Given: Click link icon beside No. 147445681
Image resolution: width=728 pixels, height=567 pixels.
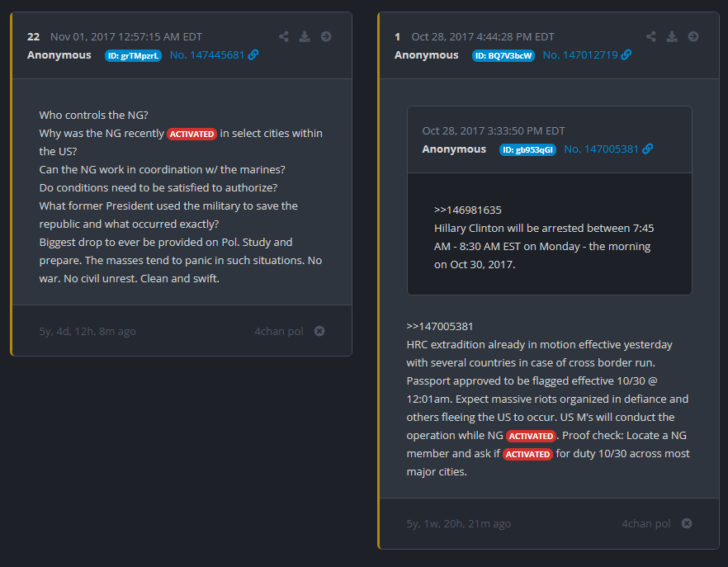Looking at the screenshot, I should coord(253,54).
